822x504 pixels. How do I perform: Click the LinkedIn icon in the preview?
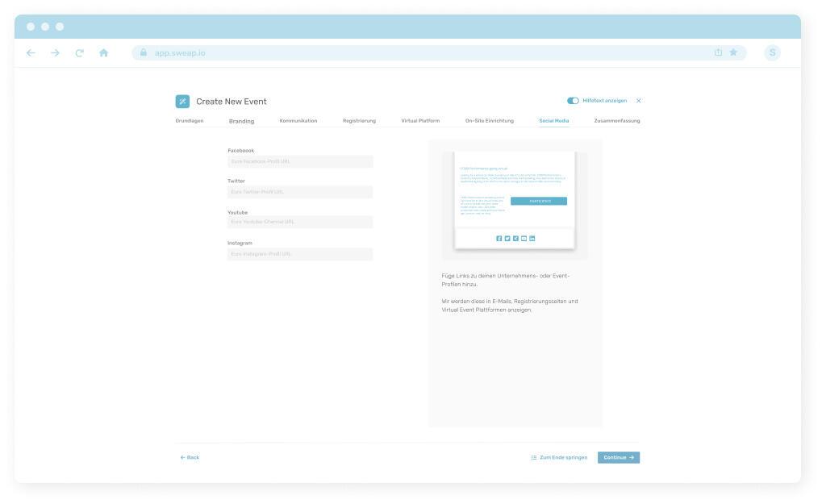[x=532, y=239]
